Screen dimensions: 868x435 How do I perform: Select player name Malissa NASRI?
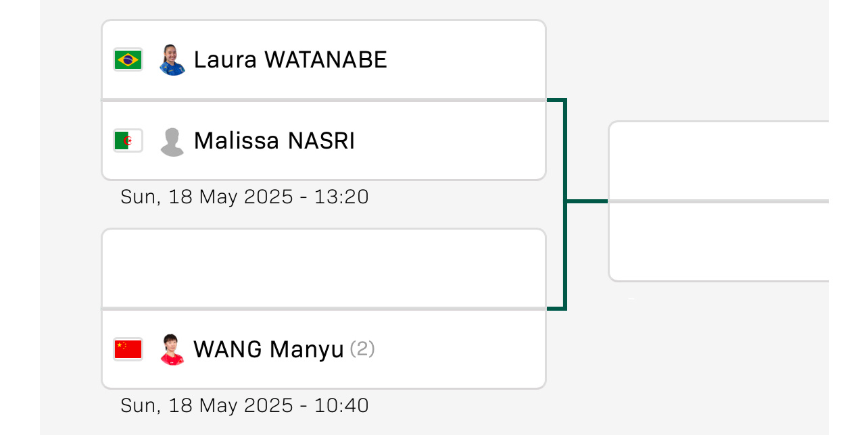click(274, 140)
